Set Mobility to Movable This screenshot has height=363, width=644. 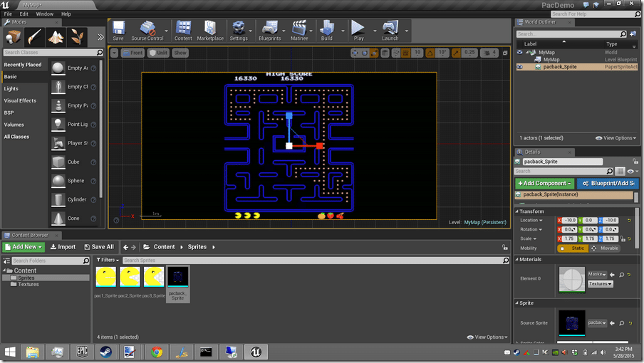pyautogui.click(x=605, y=248)
